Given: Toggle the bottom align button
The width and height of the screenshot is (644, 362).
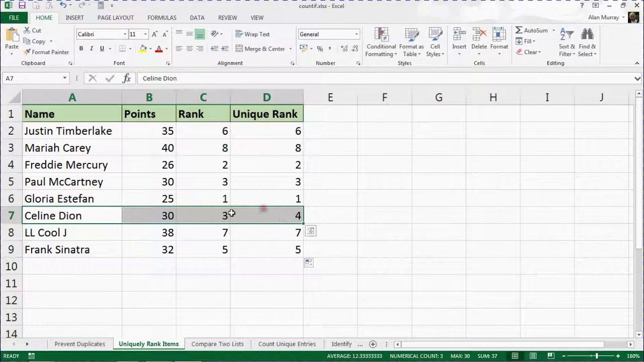Looking at the screenshot, I should pyautogui.click(x=200, y=34).
